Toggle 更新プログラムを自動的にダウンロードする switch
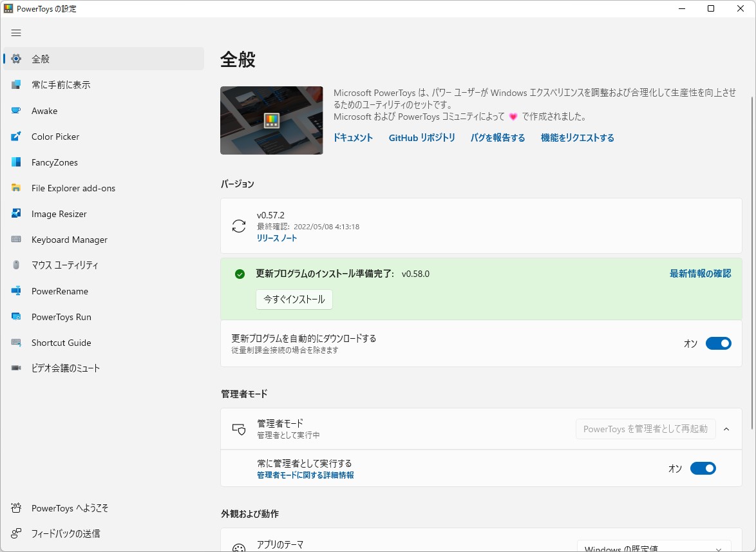The width and height of the screenshot is (756, 552). click(719, 343)
